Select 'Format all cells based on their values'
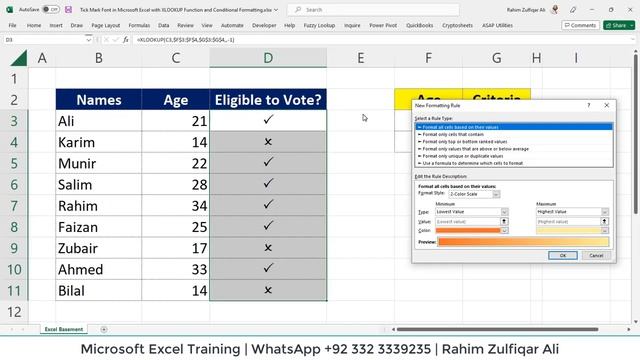640x360 pixels. point(514,127)
